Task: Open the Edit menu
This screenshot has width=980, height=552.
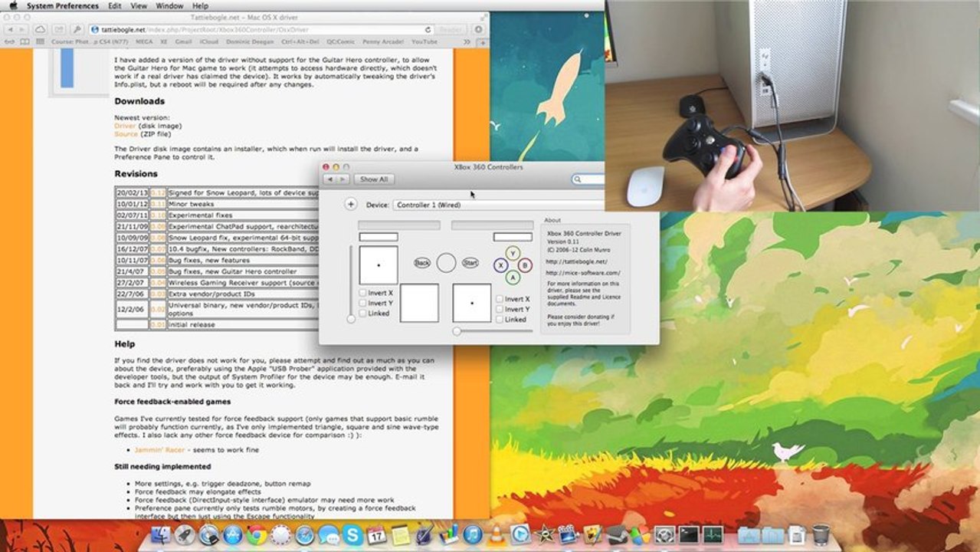Action: coord(115,5)
